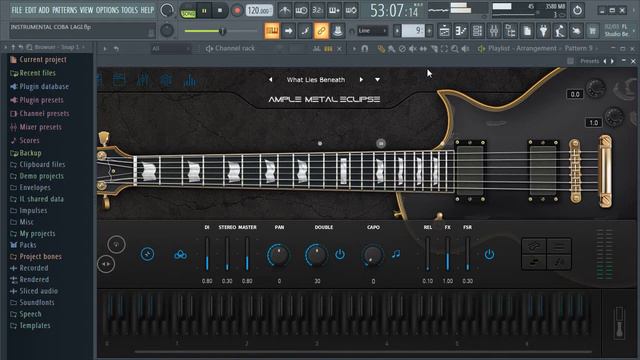Open the piano roll view icon
Screen dimensions: 640x360
461,31
